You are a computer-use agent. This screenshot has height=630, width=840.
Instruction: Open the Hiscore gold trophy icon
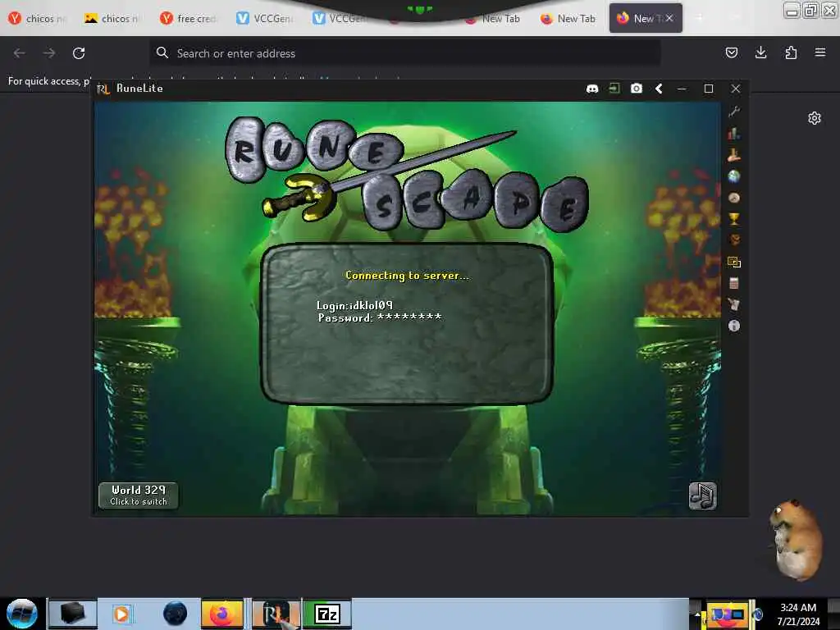[x=734, y=218]
